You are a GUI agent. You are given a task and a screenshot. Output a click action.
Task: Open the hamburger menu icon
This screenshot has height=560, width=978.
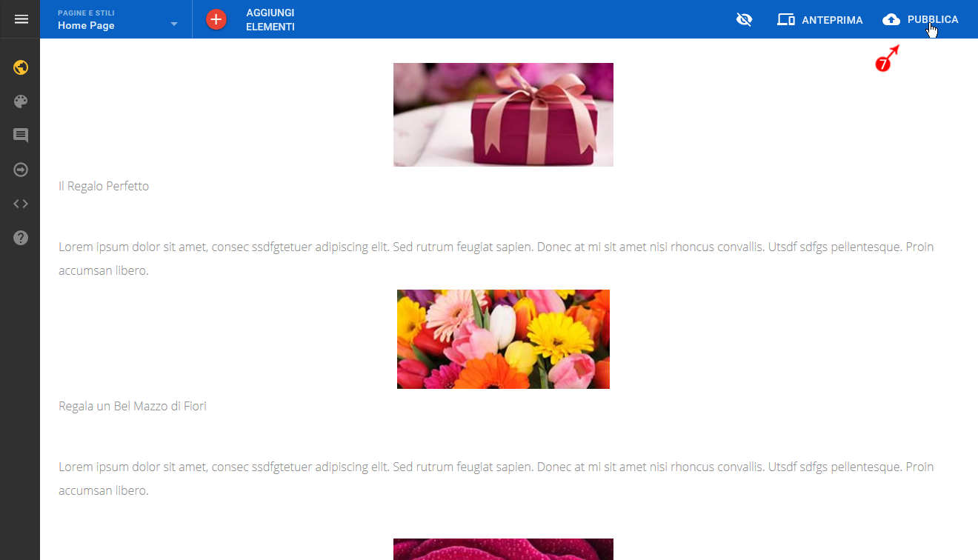[x=21, y=19]
